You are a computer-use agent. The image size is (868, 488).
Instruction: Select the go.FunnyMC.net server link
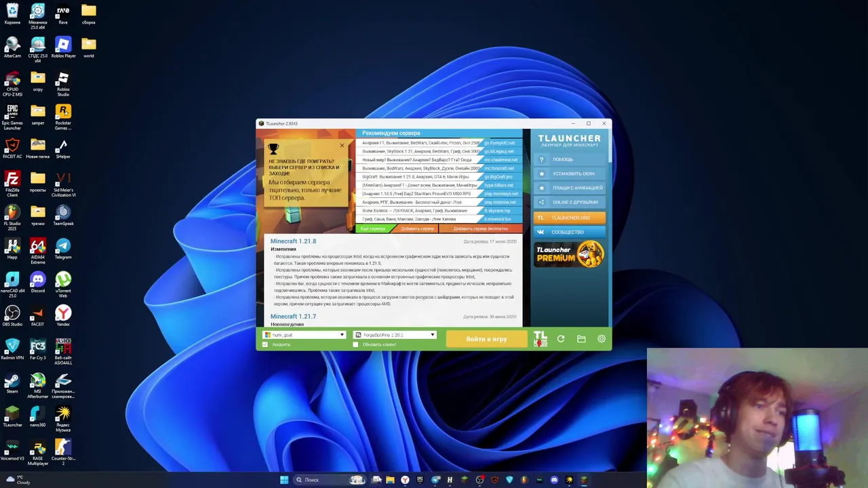click(500, 143)
